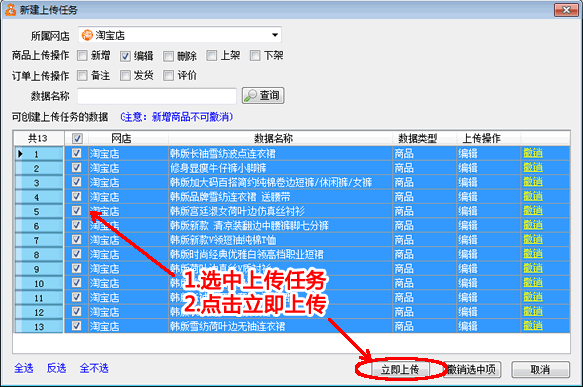Open the 所属网店 shop dropdown
The image size is (583, 388).
[x=180, y=35]
